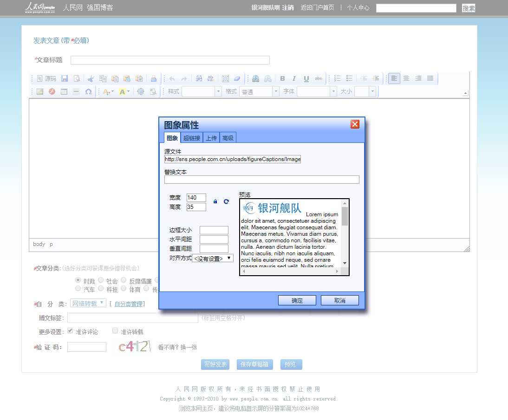Viewport: 508px width, 420px height.
Task: Click the reset size icon
Action: point(226,201)
